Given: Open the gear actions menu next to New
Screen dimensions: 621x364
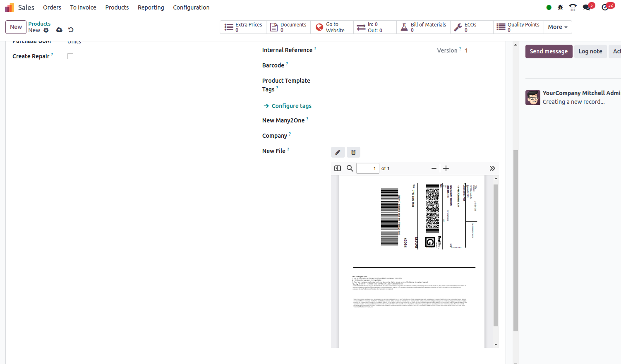Looking at the screenshot, I should point(46,30).
